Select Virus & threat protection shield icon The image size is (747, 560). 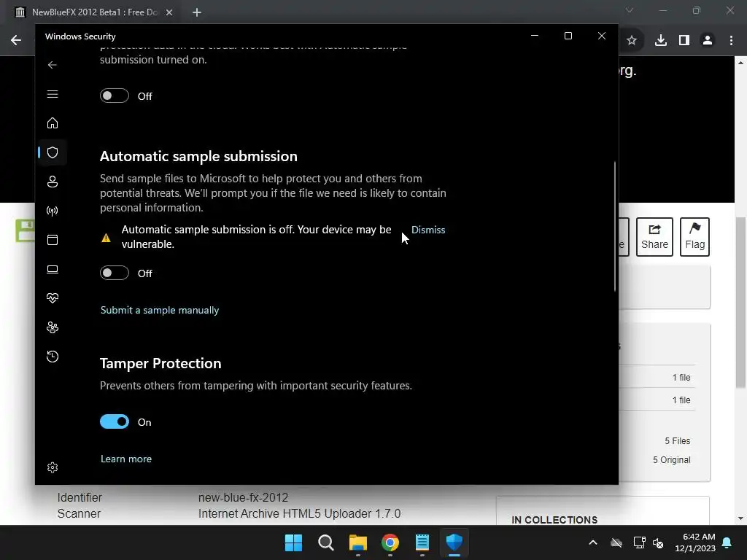(53, 152)
